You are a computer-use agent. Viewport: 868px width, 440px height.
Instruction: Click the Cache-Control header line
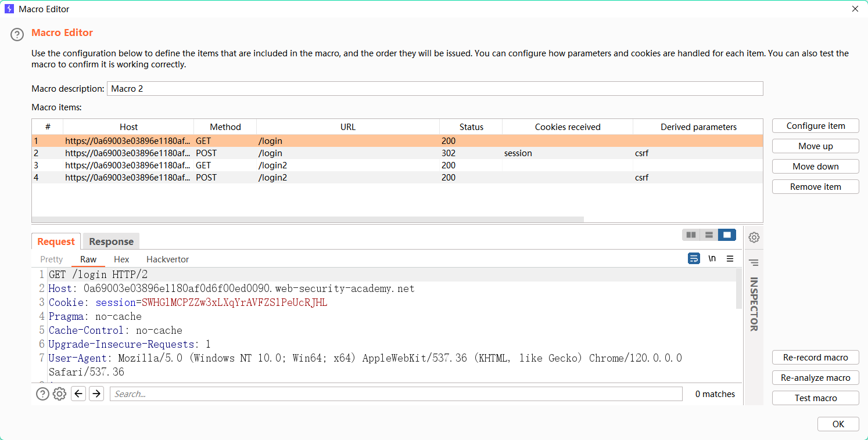[116, 330]
